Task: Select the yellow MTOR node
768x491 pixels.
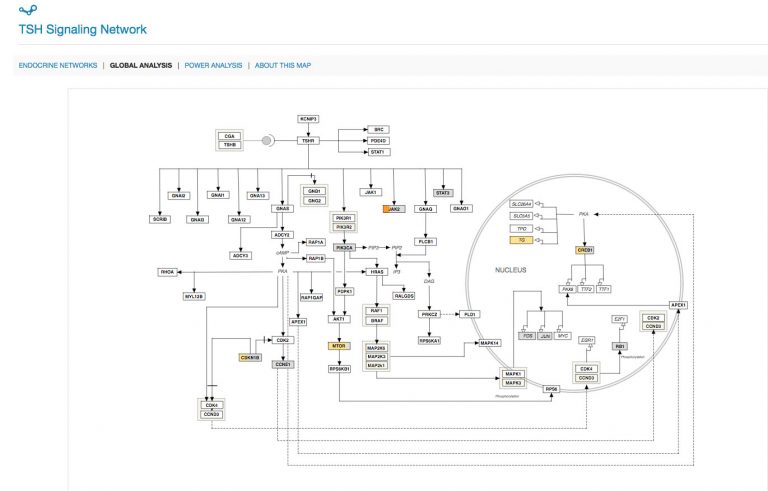Action: click(x=339, y=346)
